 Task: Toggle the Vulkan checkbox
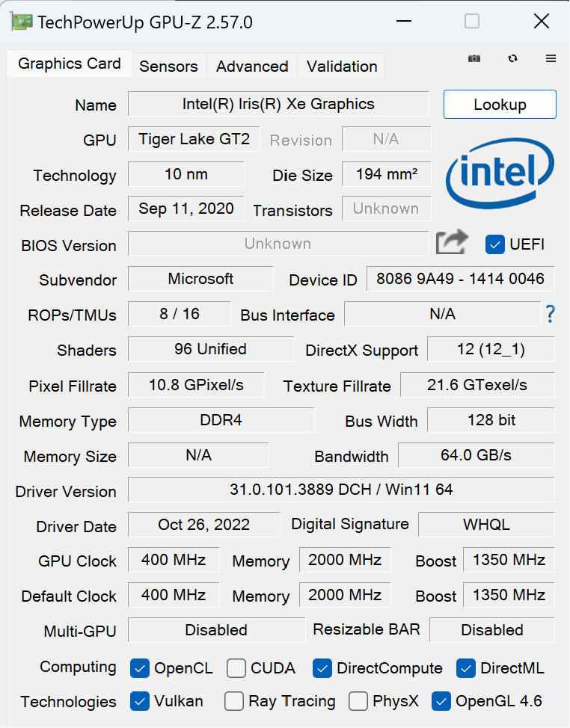[140, 701]
